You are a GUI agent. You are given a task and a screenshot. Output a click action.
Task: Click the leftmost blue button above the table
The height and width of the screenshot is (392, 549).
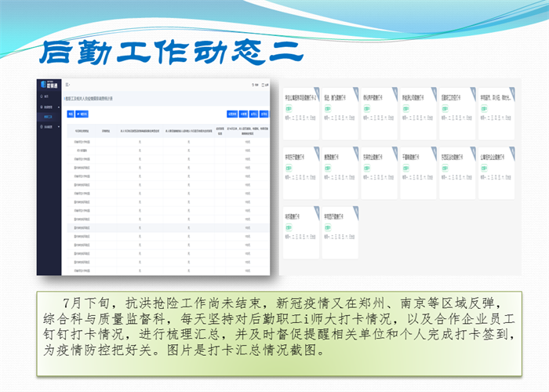click(70, 114)
